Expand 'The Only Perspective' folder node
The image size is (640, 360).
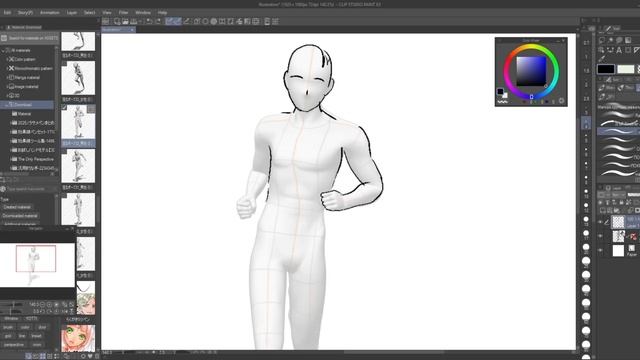[x=10, y=159]
